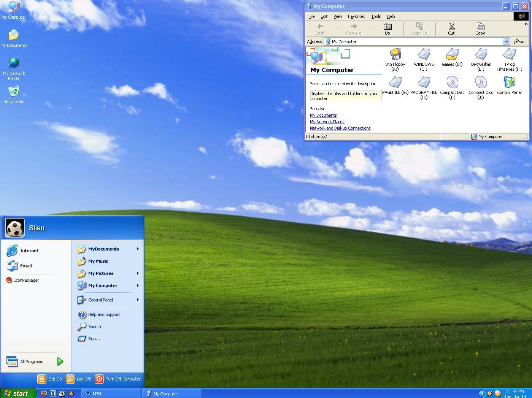
Task: Select the Compact Disc (I:) drive icon
Action: click(452, 82)
